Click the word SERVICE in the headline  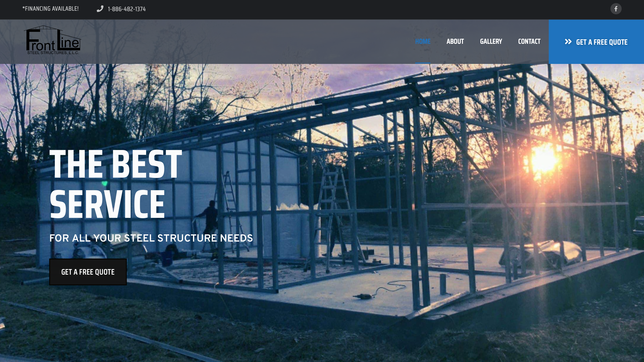(107, 204)
